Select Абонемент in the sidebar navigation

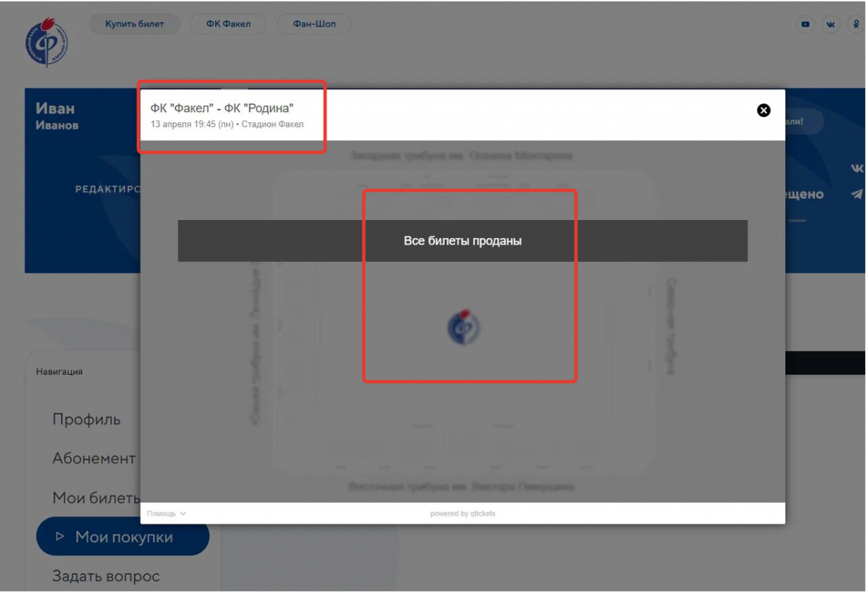(x=93, y=459)
